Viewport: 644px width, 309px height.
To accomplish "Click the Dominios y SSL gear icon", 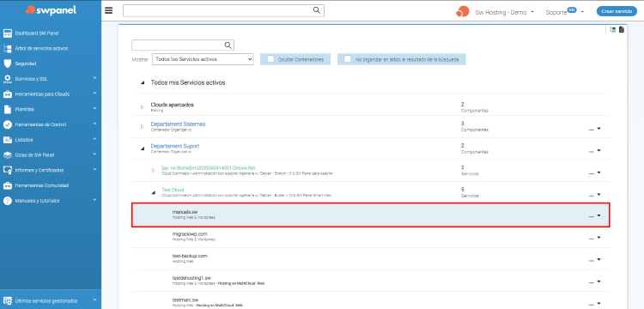I will pos(7,79).
